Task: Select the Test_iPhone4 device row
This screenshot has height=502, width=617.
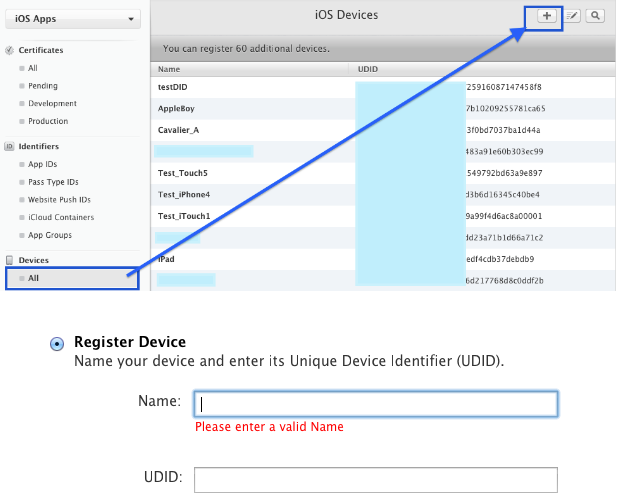Action: coord(184,194)
